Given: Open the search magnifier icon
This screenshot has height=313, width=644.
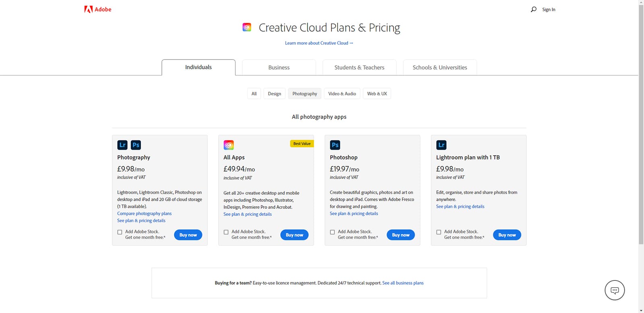Looking at the screenshot, I should click(534, 9).
